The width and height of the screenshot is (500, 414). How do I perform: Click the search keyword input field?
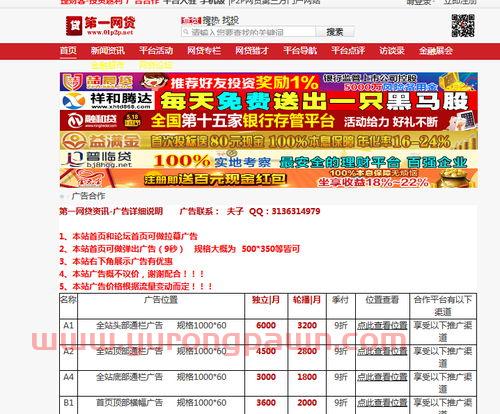point(249,32)
